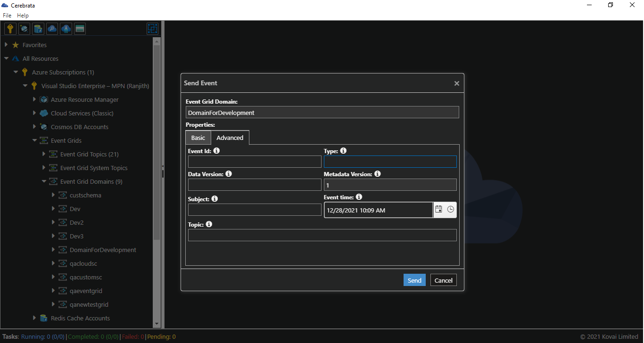Send the event with Send button
Image resolution: width=644 pixels, height=343 pixels.
(414, 280)
